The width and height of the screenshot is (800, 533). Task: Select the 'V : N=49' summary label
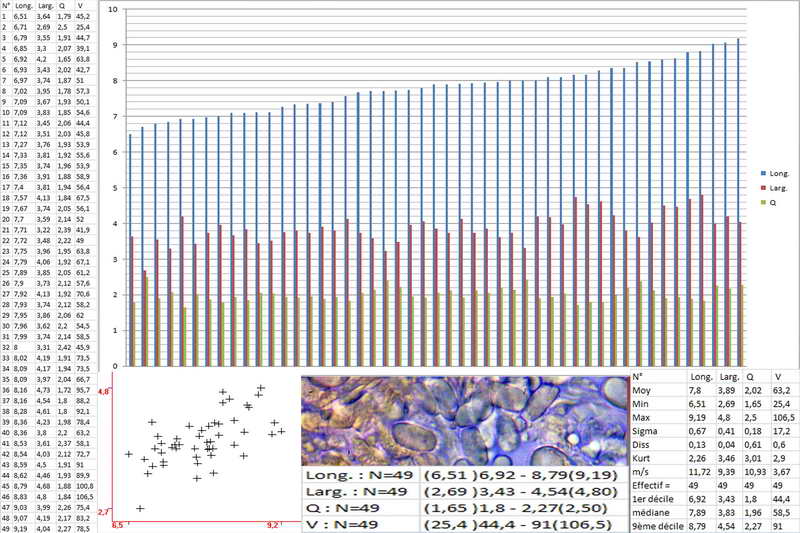(x=341, y=524)
